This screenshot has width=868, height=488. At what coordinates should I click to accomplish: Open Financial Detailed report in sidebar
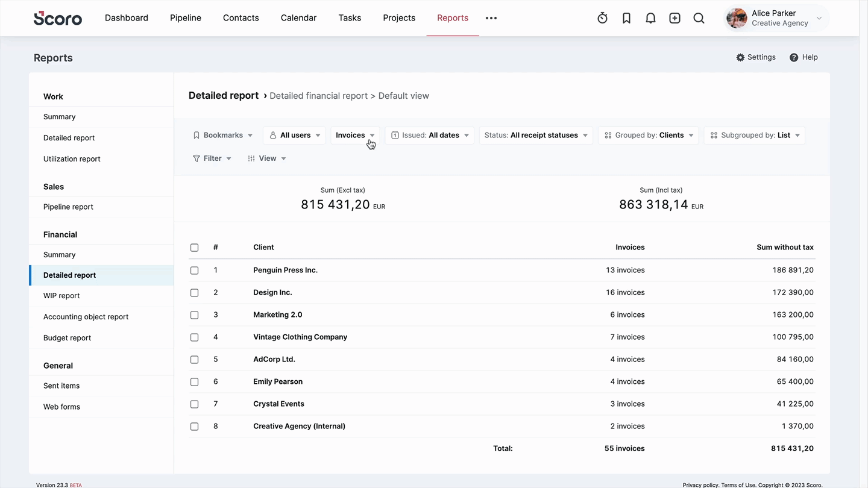click(x=101, y=275)
